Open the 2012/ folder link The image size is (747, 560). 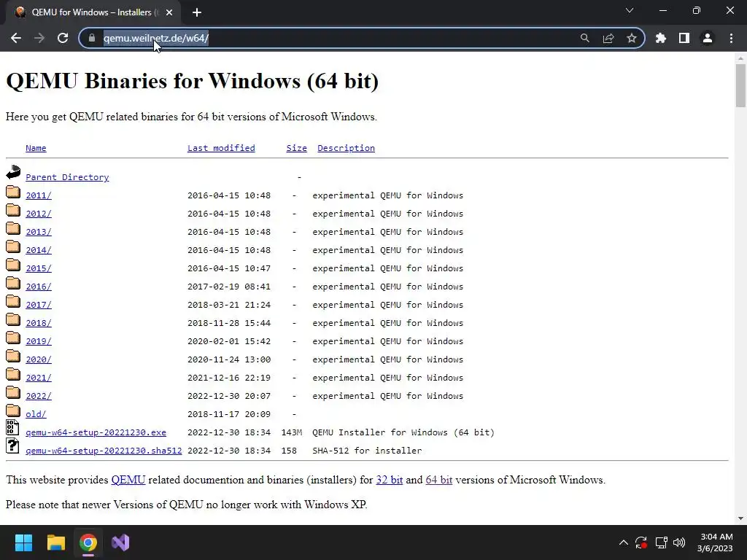pyautogui.click(x=39, y=214)
